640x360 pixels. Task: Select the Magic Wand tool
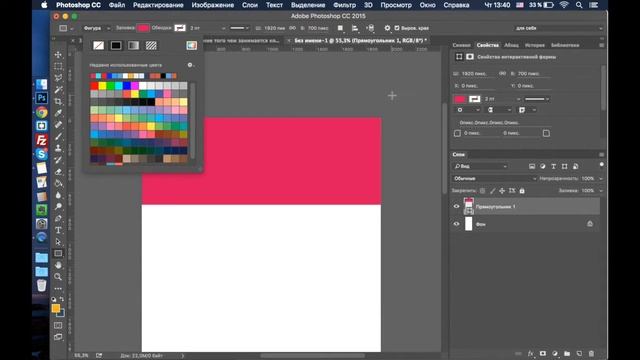(58, 89)
